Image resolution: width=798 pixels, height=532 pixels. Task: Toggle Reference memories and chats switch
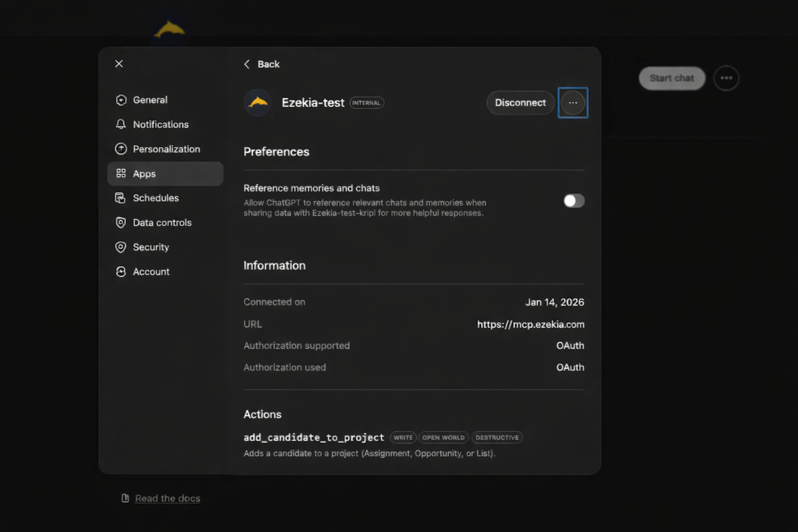[574, 201]
